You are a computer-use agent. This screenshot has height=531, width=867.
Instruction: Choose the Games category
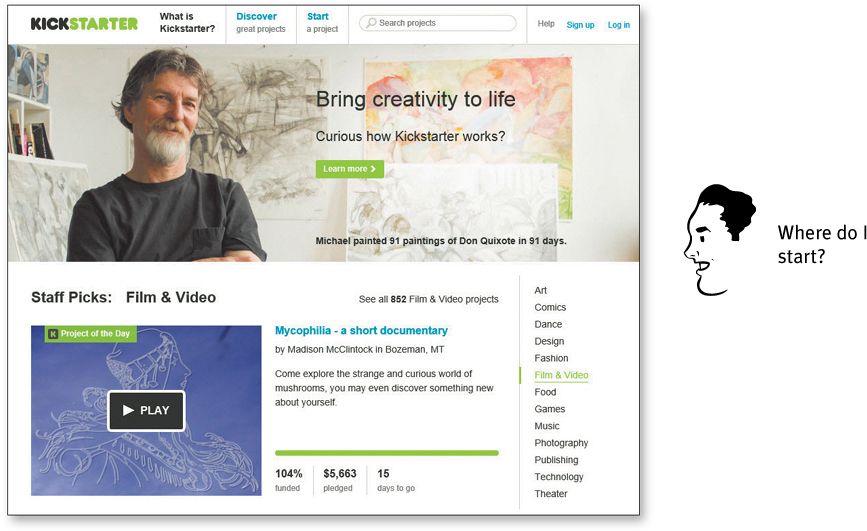pos(550,409)
